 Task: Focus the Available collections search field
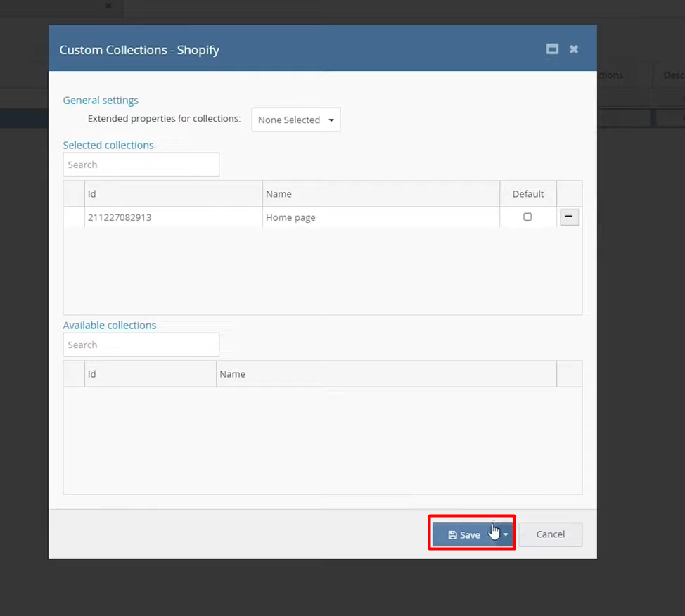pos(141,345)
